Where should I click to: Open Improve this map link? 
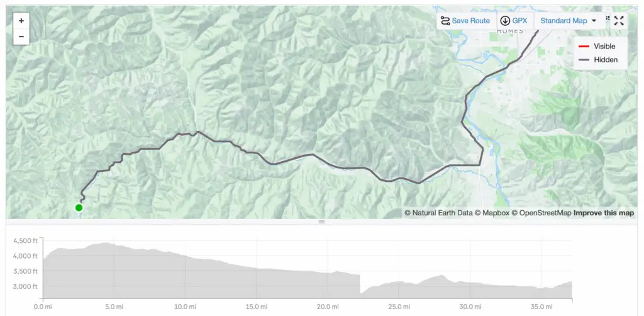coord(604,213)
